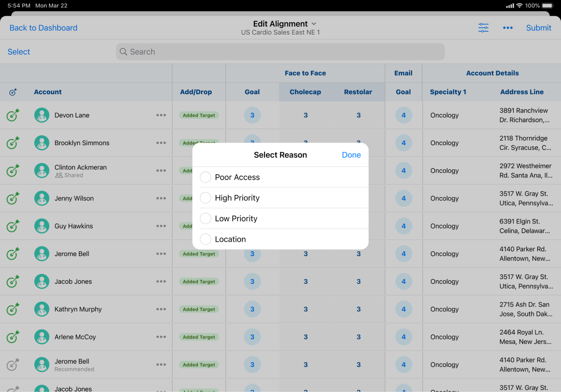Image resolution: width=561 pixels, height=392 pixels.
Task: Open Guy Hawkins avatar
Action: 42,226
